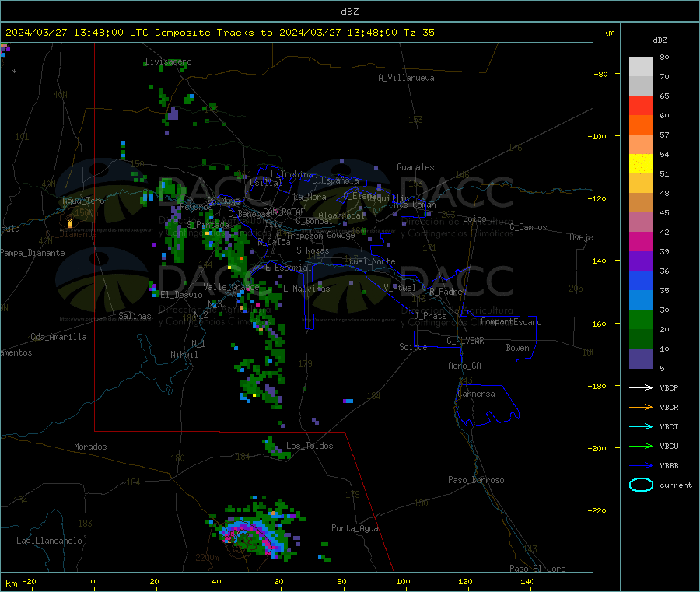The image size is (700, 592).
Task: Click the 140 tick on bottom km axis
Action: 527,581
